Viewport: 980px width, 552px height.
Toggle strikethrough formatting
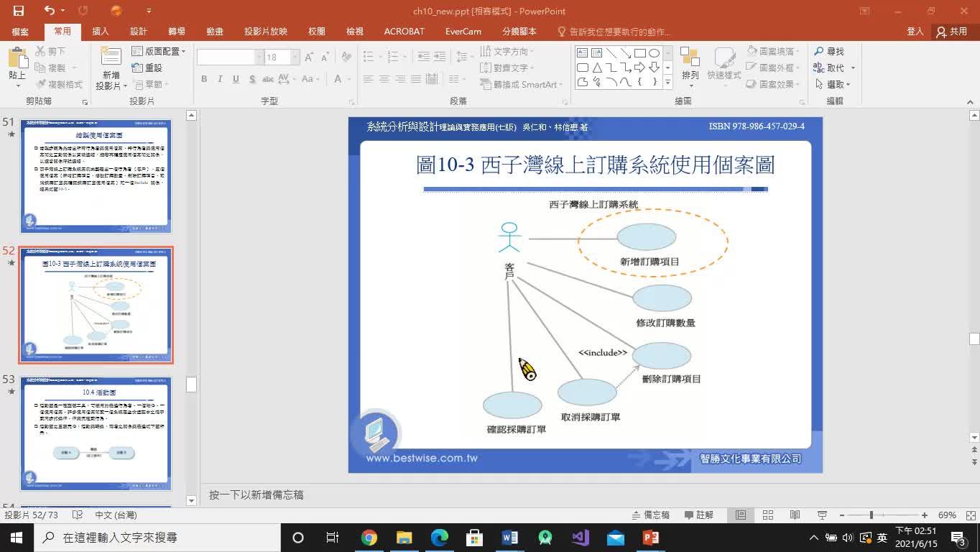(268, 79)
